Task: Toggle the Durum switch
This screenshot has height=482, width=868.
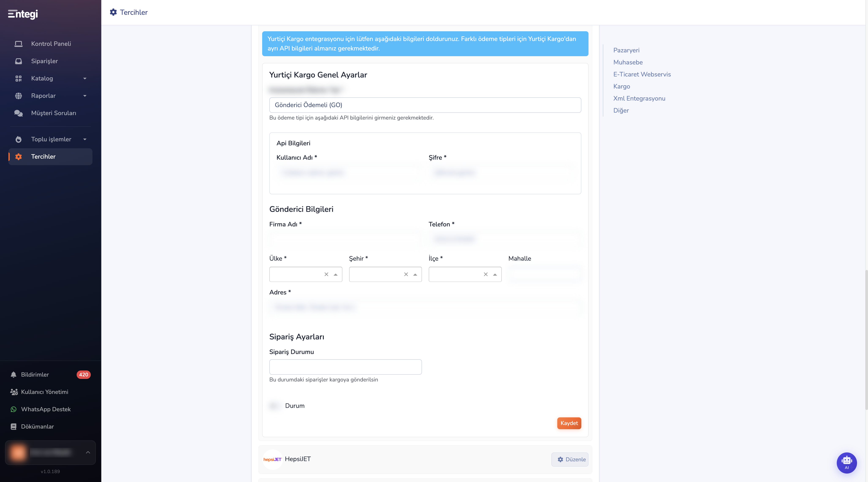Action: pos(274,406)
